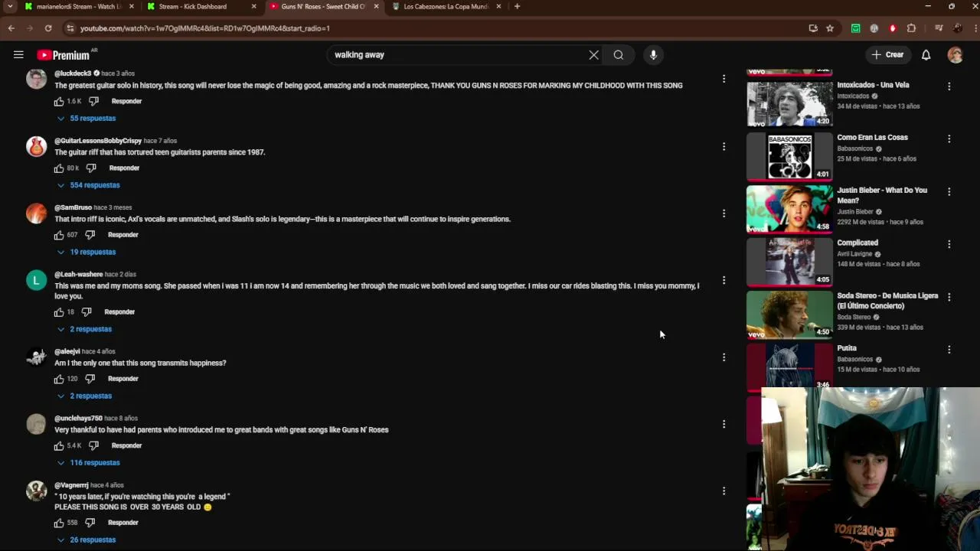Clear the search box with X
This screenshot has height=551, width=980.
[x=593, y=55]
